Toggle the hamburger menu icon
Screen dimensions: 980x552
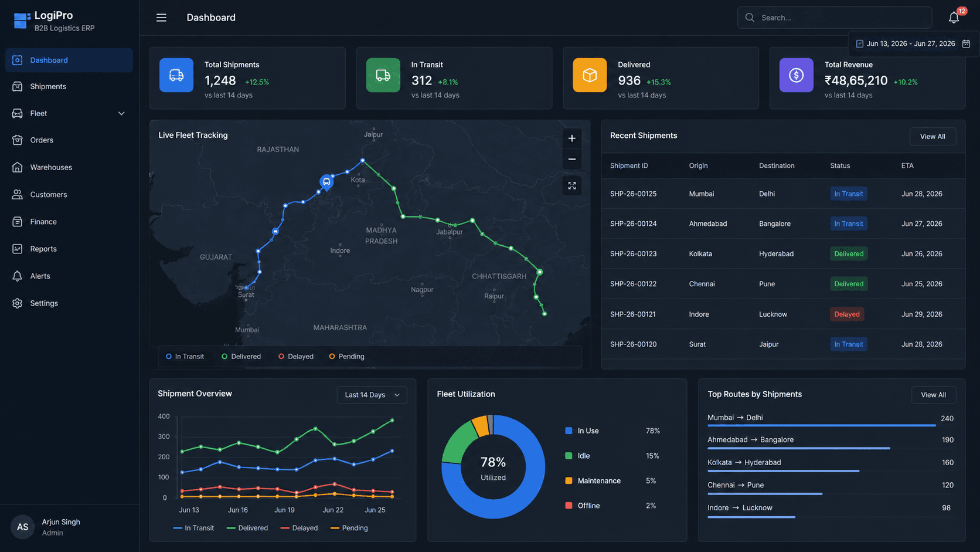(161, 18)
